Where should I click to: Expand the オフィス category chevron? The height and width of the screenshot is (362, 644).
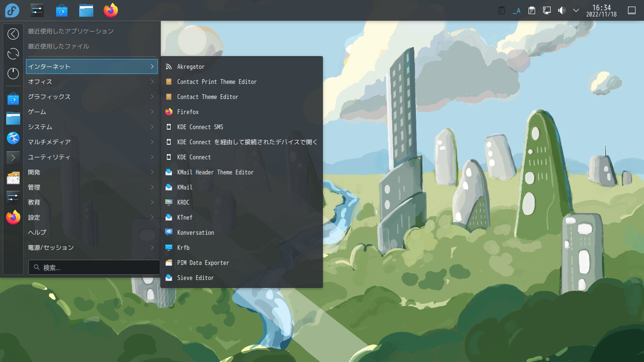[x=152, y=82]
